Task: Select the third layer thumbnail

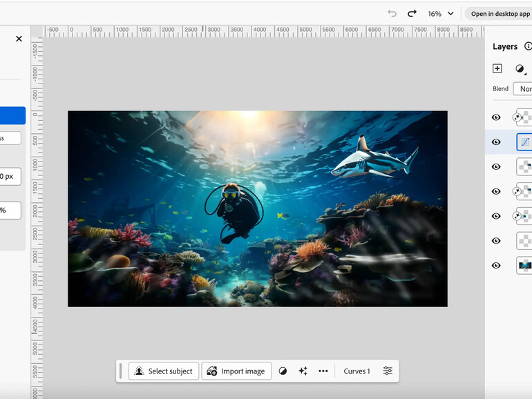Action: 525,167
